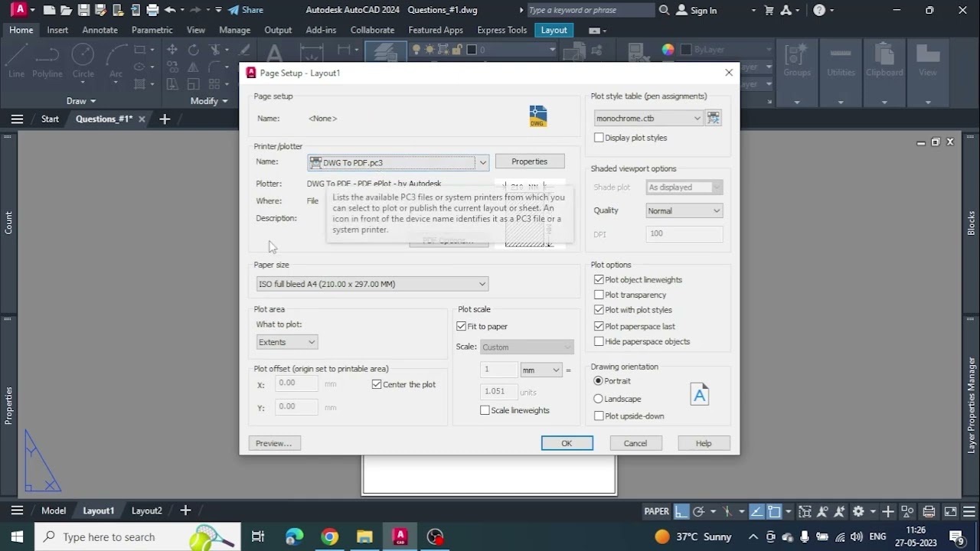Screen dimensions: 980x551
Task: Open the printer Name dropdown DWG To PDF.pc3
Action: click(x=398, y=162)
